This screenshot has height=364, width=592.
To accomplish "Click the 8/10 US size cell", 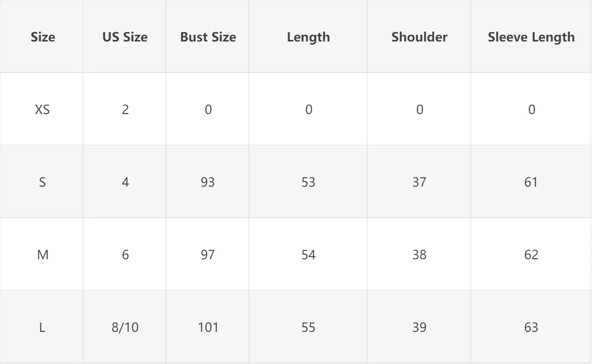I will click(125, 327).
